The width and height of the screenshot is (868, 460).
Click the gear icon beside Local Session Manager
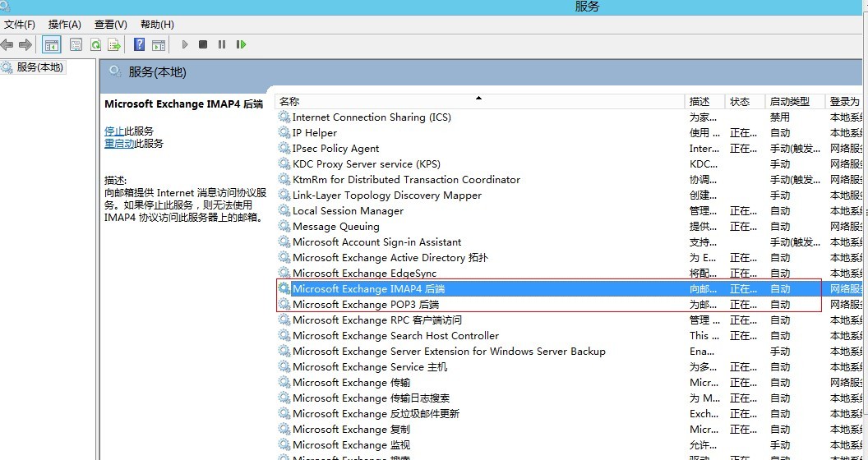284,210
